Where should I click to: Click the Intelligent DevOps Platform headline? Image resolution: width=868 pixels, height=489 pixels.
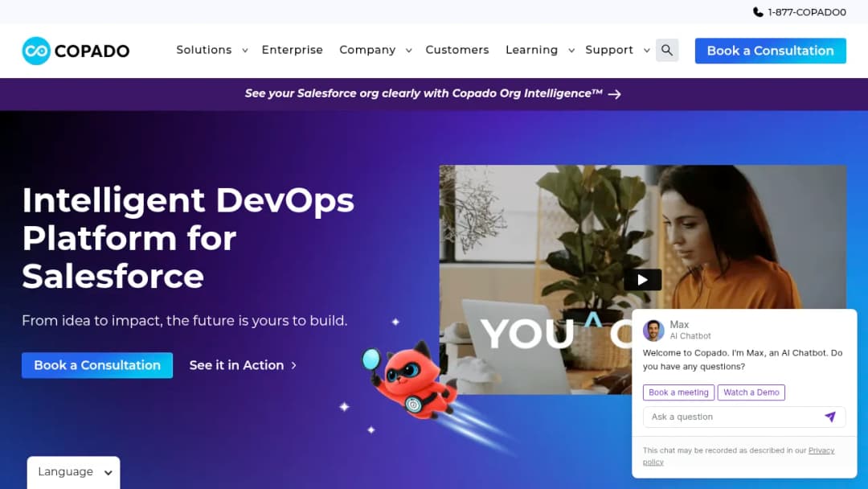click(188, 237)
